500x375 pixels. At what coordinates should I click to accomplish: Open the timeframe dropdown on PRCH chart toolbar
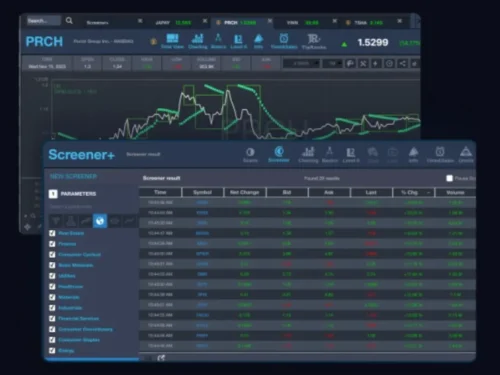(301, 63)
